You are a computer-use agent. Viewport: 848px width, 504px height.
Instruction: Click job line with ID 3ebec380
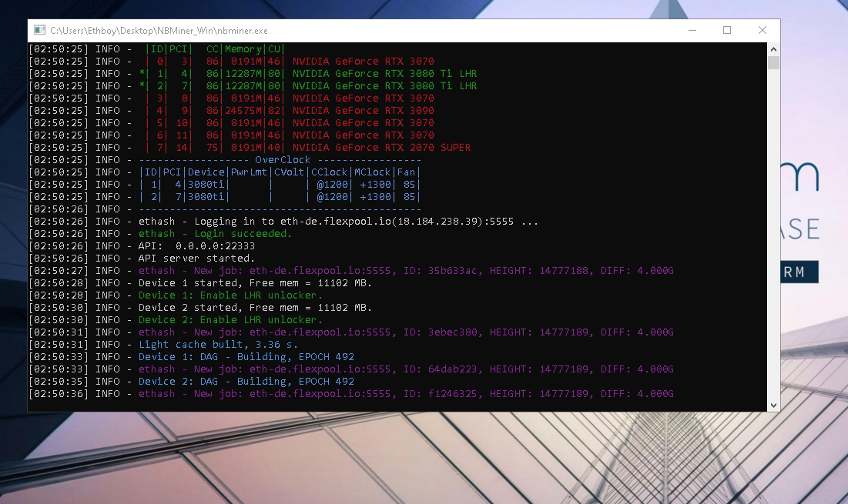[x=406, y=332]
